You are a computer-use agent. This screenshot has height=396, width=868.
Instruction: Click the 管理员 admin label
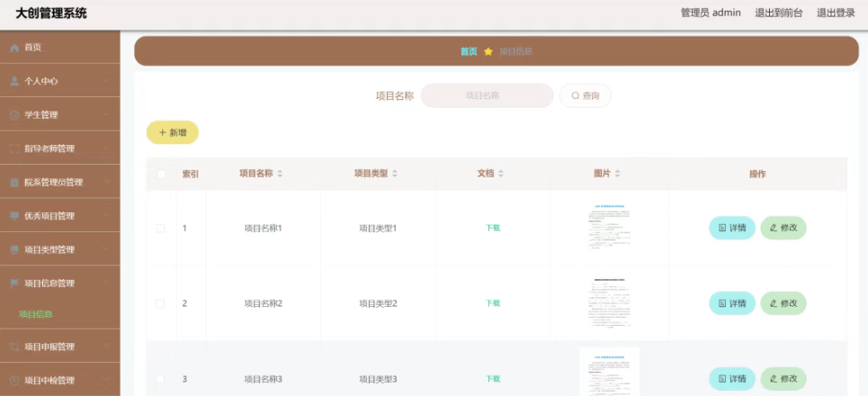pyautogui.click(x=711, y=13)
